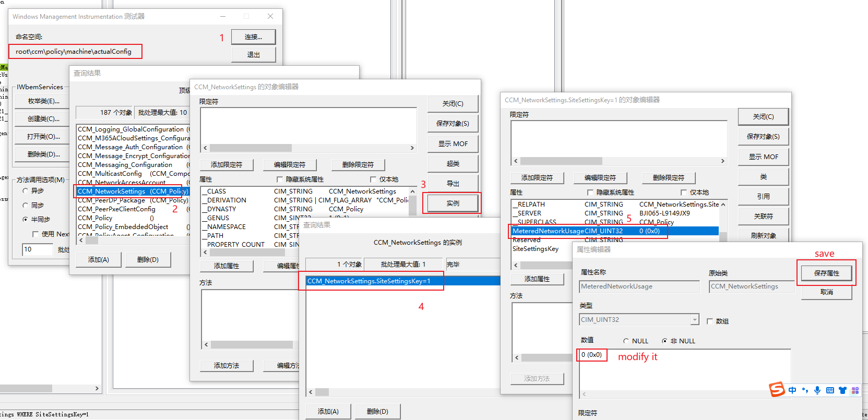
Task: Start Sogou voice input with microphone icon
Action: point(817,390)
